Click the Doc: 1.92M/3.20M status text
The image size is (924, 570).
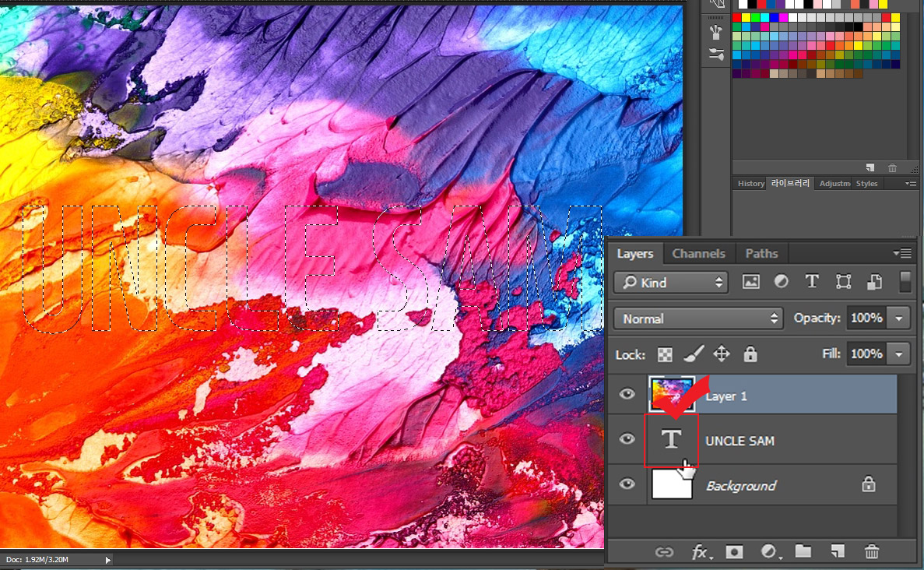click(37, 560)
